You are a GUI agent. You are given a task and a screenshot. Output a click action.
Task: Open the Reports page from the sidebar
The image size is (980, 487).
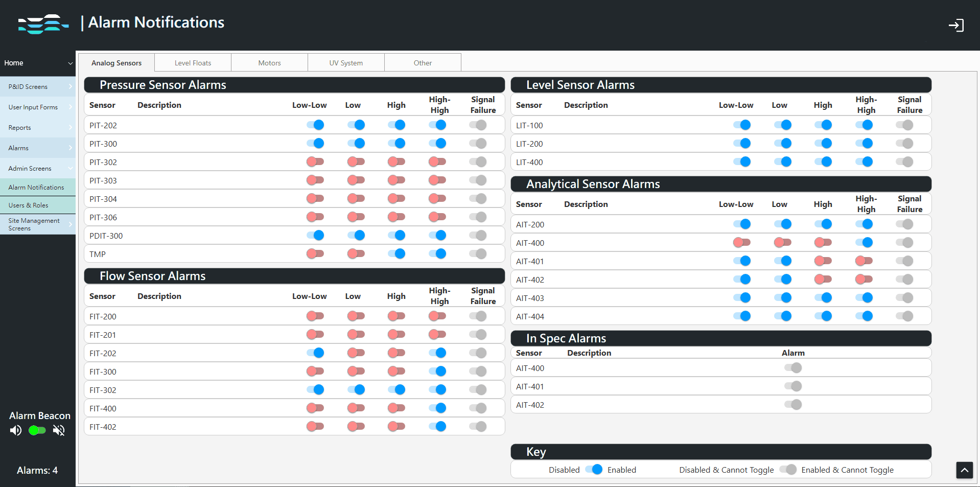pyautogui.click(x=19, y=127)
